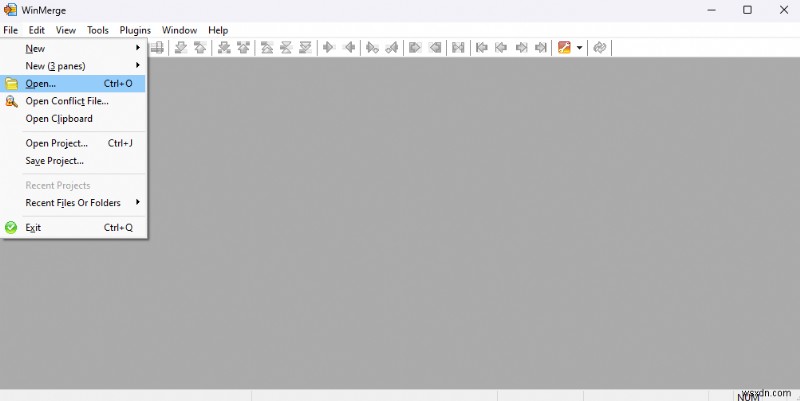Select Open Clipboard menu entry
Screen dimensions: 800x401
pyautogui.click(x=73, y=118)
